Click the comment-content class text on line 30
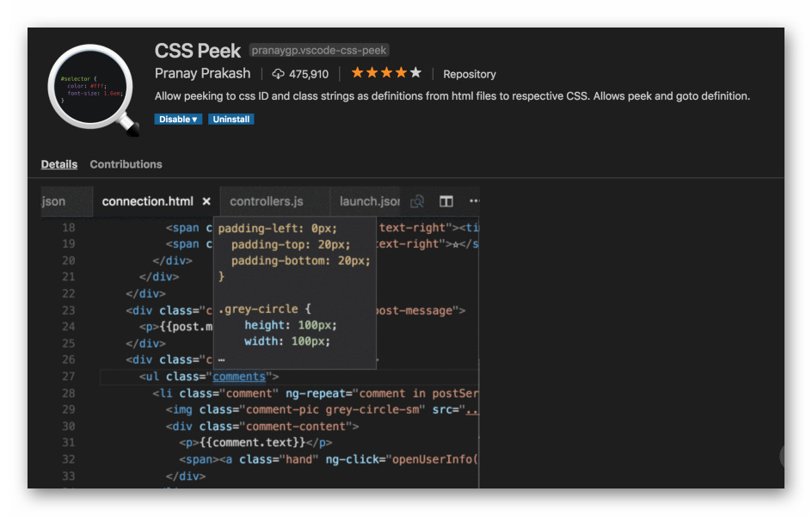Screen dimensions: 812x516 (x=296, y=427)
